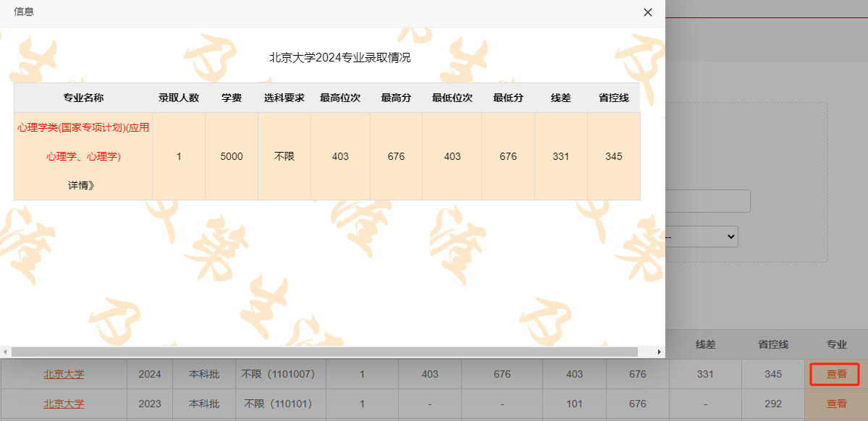This screenshot has height=421, width=868.
Task: Click the 北京大学2024专业录取情况 heading
Action: (340, 58)
